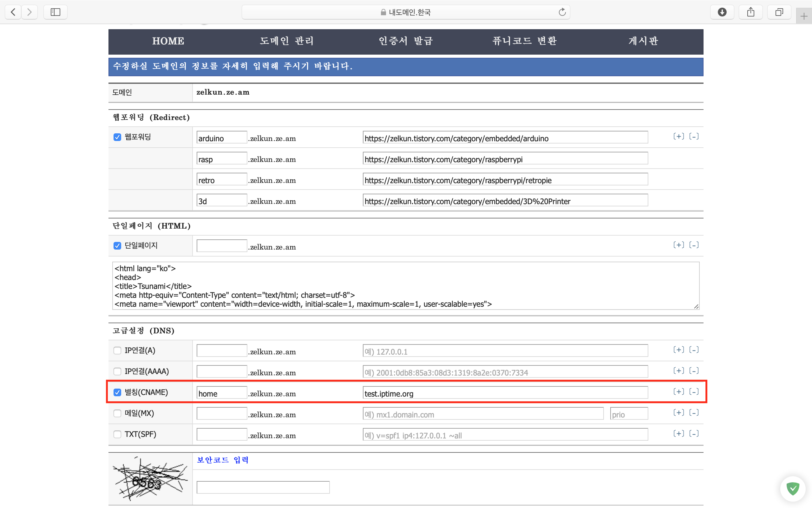Open the 게시판 menu
Screen dimensions: 812x508
(x=643, y=41)
